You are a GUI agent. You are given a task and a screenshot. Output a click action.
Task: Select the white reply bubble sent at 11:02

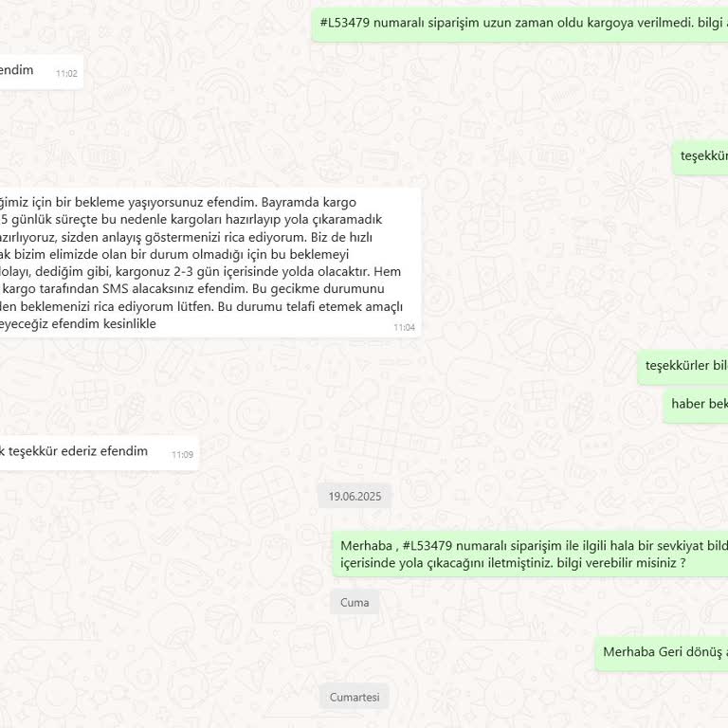(x=42, y=72)
